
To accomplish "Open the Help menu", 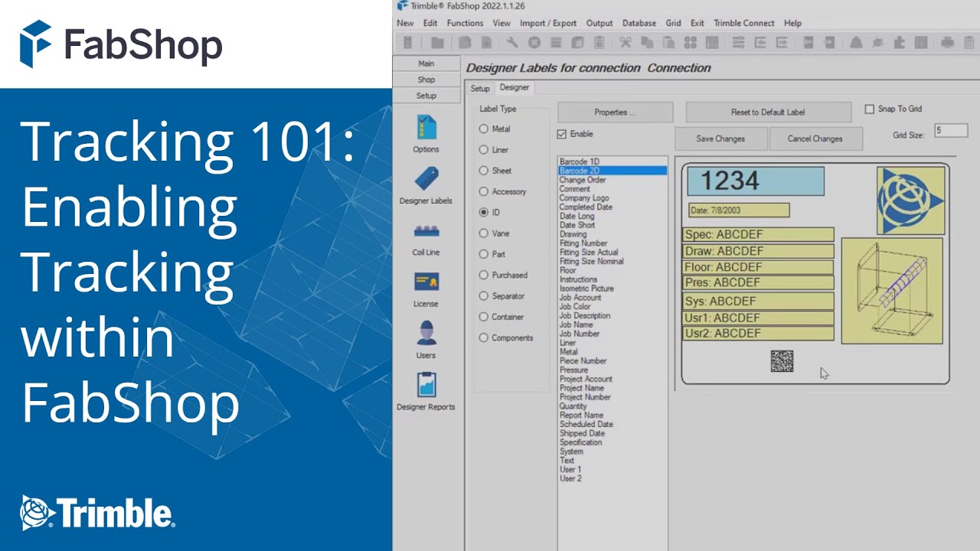I will pos(792,23).
